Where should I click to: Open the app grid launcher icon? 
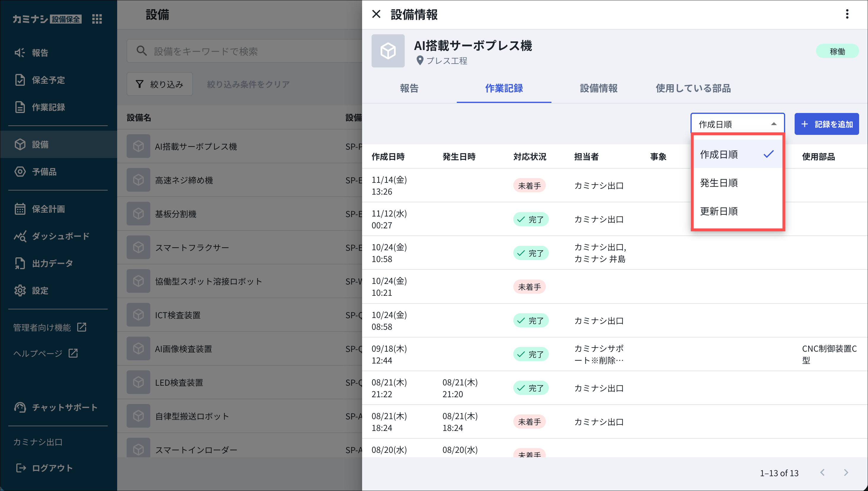(x=97, y=19)
